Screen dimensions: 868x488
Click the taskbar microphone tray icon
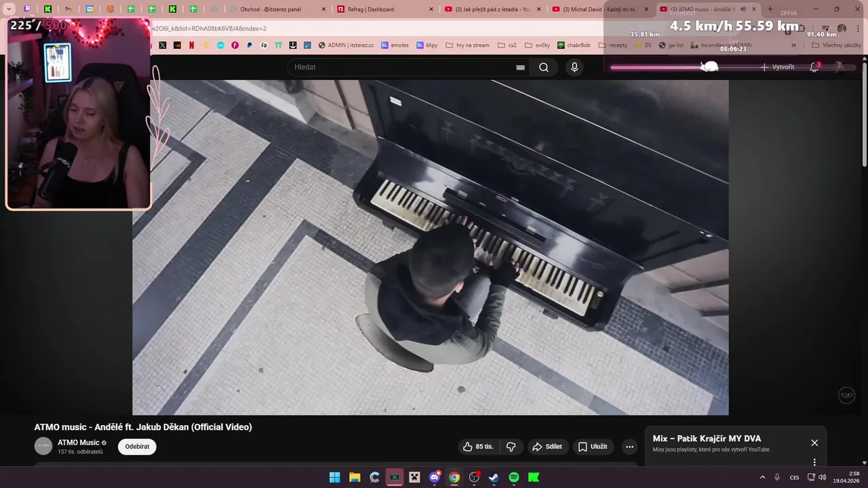777,477
